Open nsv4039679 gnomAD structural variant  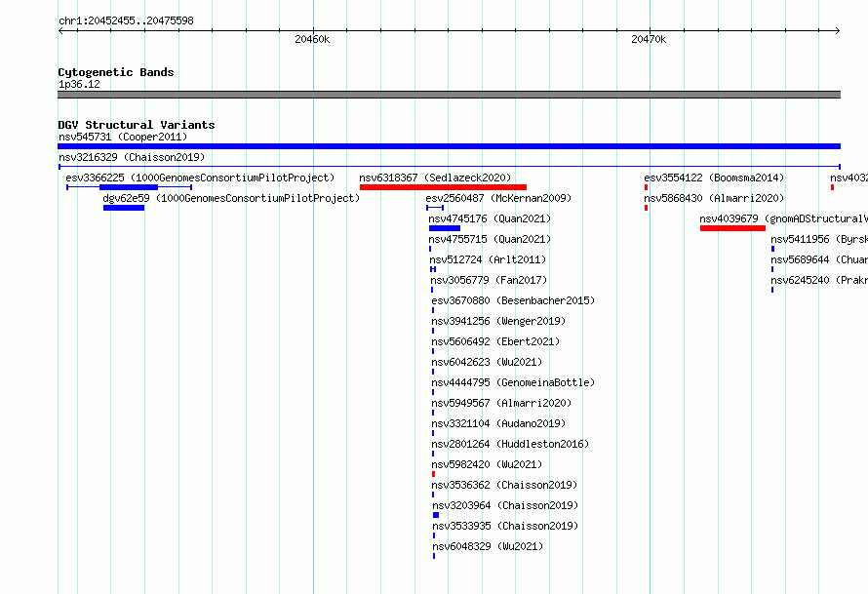coord(783,218)
